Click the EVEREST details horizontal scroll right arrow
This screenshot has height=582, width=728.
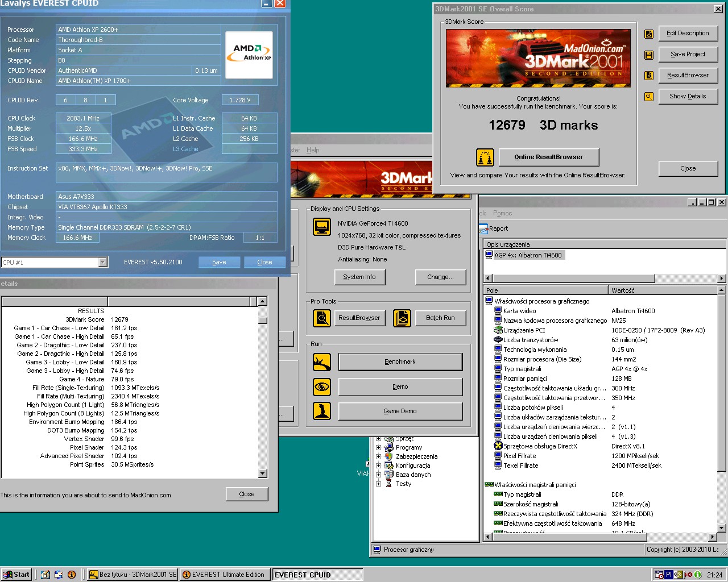click(x=713, y=537)
